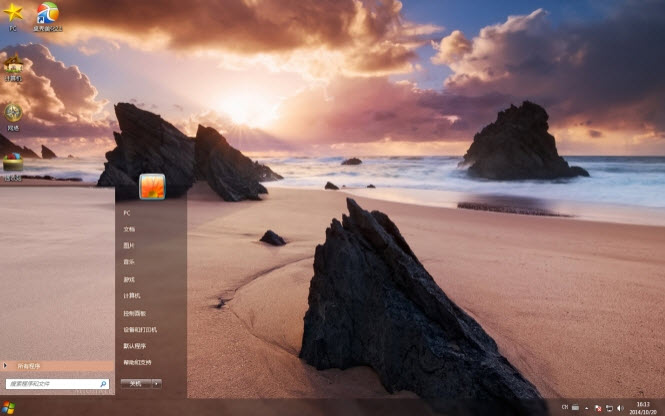This screenshot has width=665, height=416.
Task: Open the arrow menu beside 关机
Action: click(156, 383)
